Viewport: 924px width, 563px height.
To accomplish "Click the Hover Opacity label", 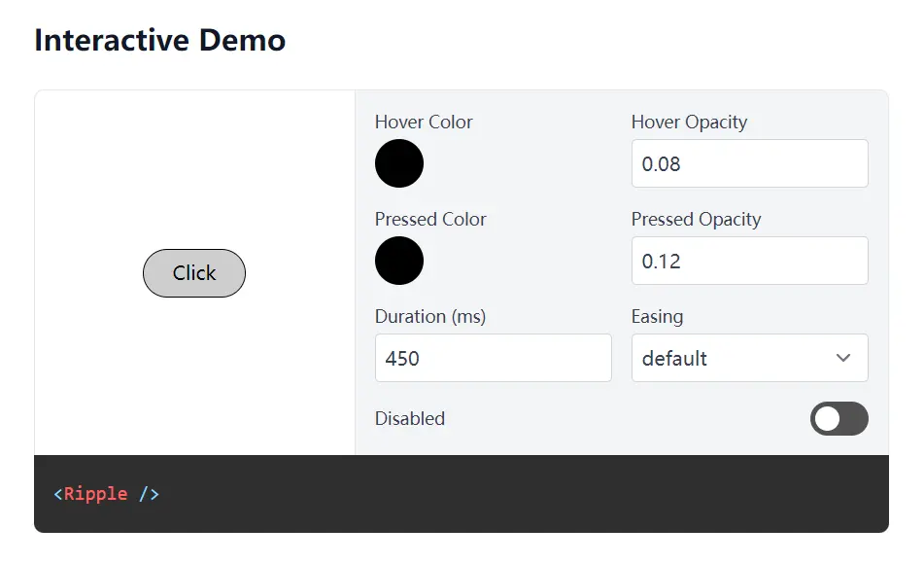I will coord(689,122).
